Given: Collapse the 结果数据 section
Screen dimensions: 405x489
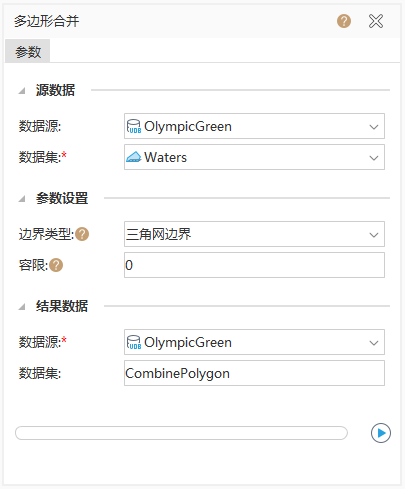Looking at the screenshot, I should pos(22,307).
